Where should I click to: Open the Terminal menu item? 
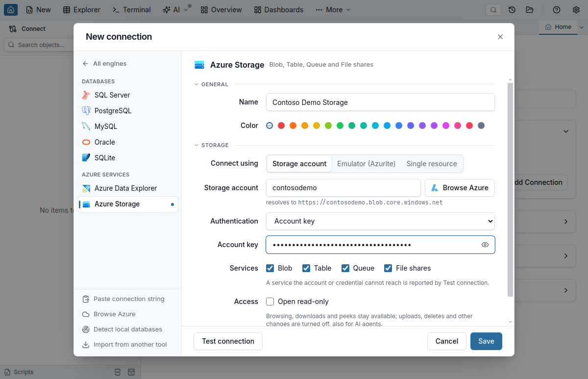point(132,10)
